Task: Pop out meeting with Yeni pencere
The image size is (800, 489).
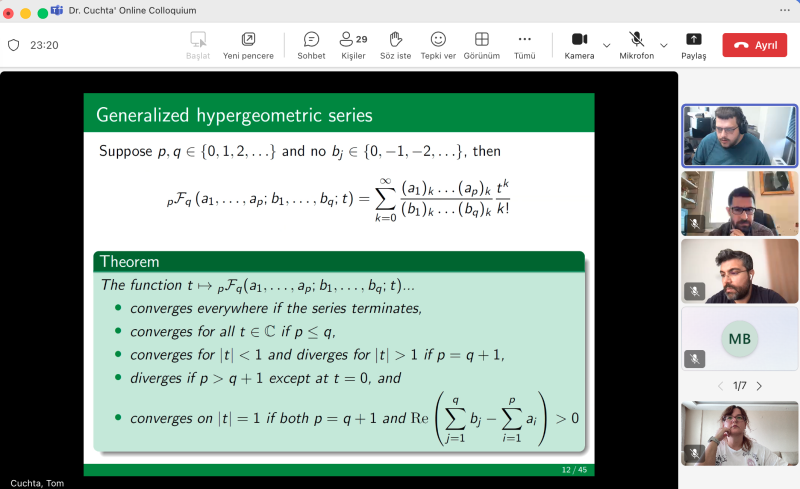Action: (248, 45)
